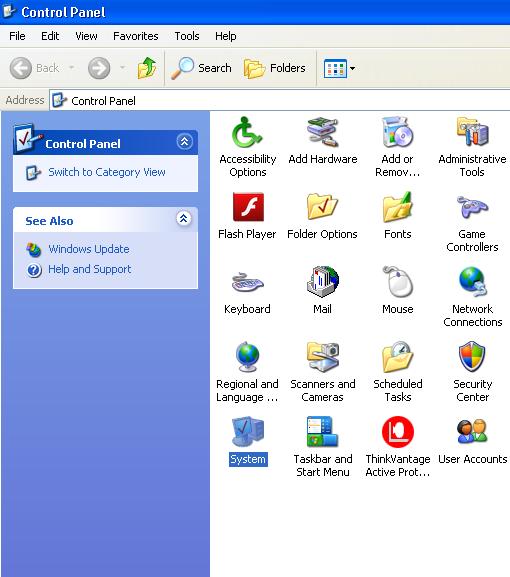Click the Windows Update link
Image resolution: width=510 pixels, height=577 pixels.
(x=89, y=249)
